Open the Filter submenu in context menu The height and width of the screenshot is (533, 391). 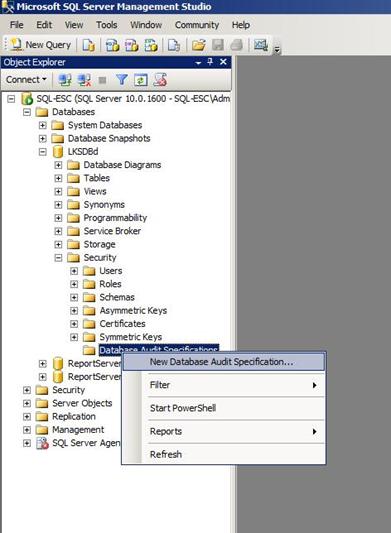click(223, 385)
